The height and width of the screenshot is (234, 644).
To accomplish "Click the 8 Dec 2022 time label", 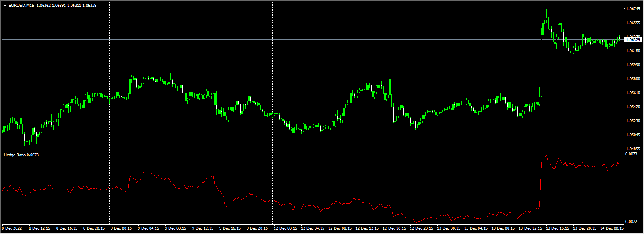I will tap(11, 228).
